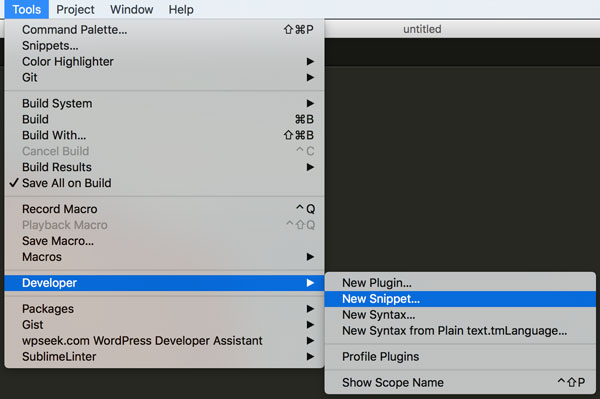
Task: Open the Snippets menu entry
Action: [x=165, y=46]
